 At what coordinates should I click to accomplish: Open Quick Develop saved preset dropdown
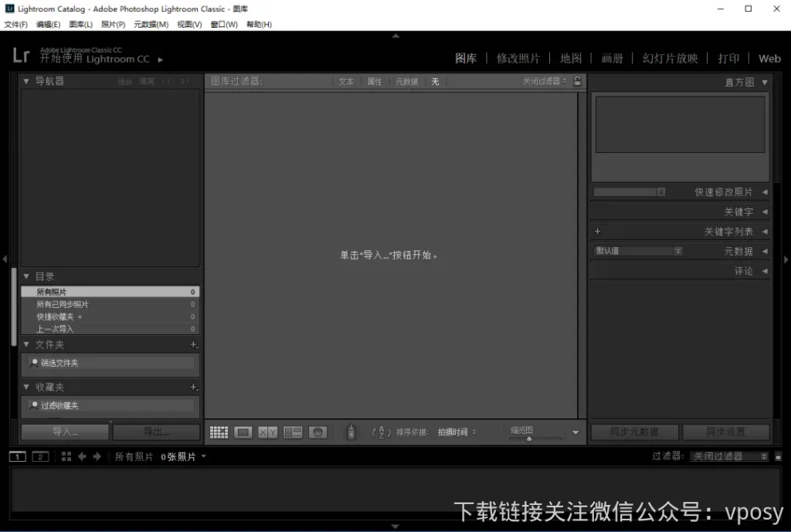coord(630,191)
